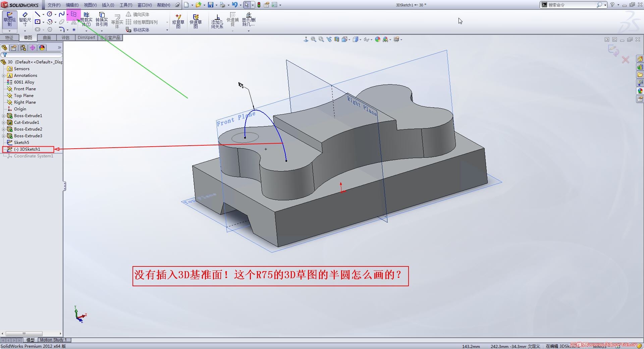644x349 pixels.
Task: Click the feature tree filter field
Action: (32, 55)
